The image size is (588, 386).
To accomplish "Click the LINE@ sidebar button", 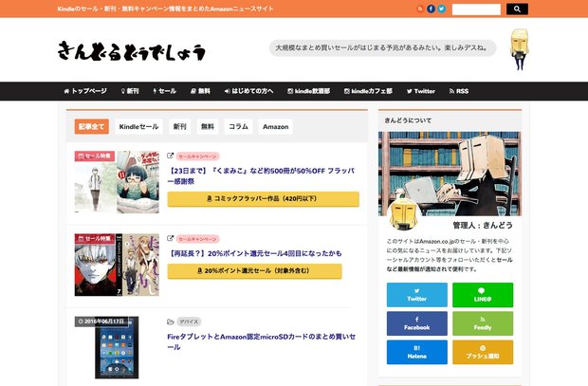I will point(483,295).
